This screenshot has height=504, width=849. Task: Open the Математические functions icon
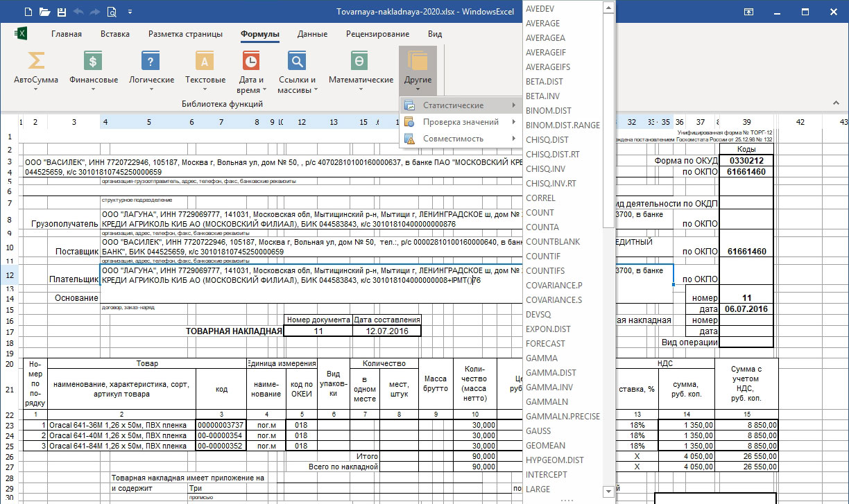[359, 60]
